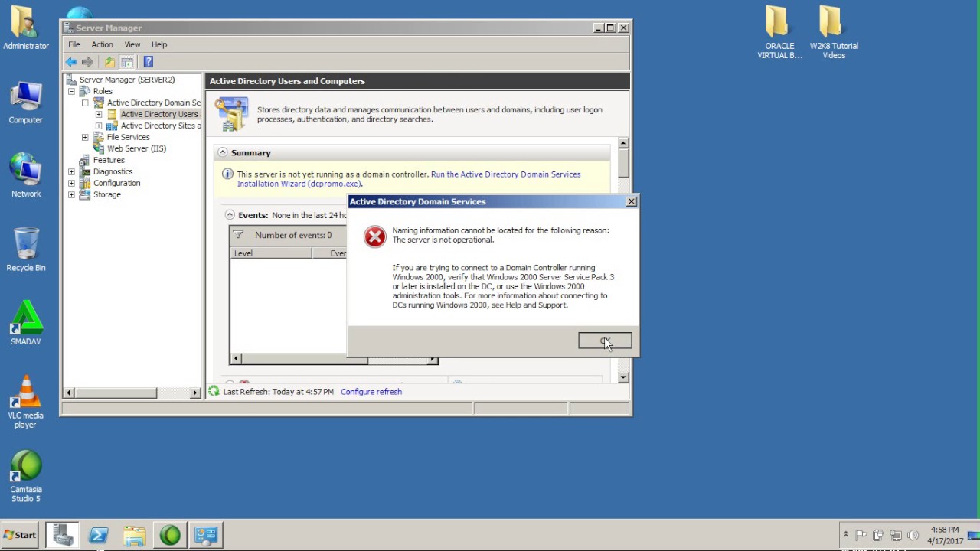The height and width of the screenshot is (551, 980).
Task: Toggle the show/hide console tree icon
Action: [x=127, y=62]
